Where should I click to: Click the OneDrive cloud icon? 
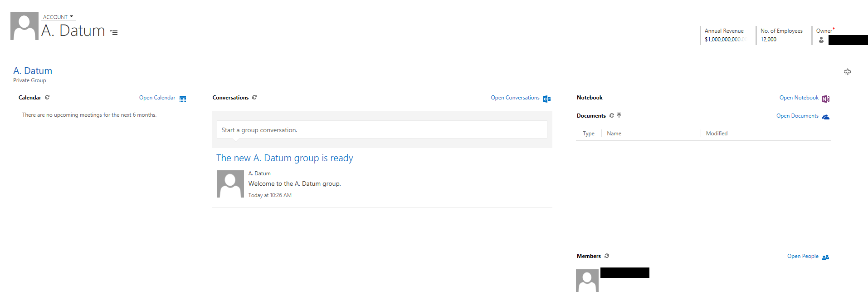[826, 117]
